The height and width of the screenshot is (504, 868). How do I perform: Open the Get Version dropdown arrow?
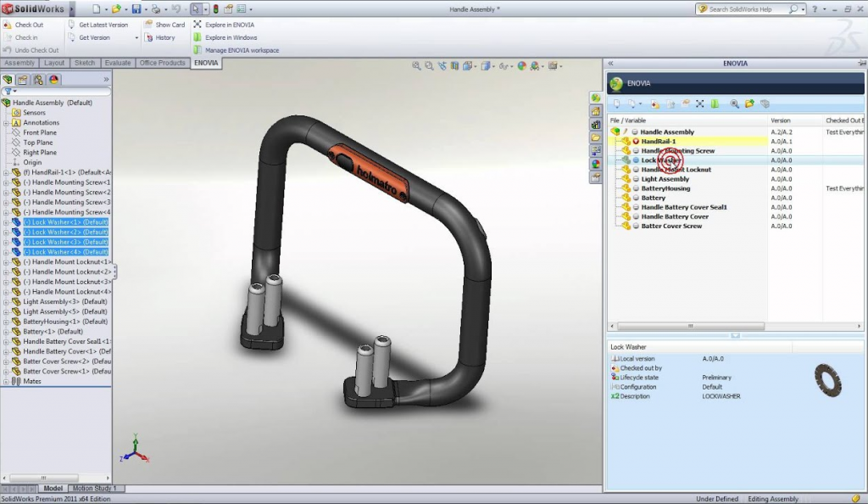coord(136,37)
